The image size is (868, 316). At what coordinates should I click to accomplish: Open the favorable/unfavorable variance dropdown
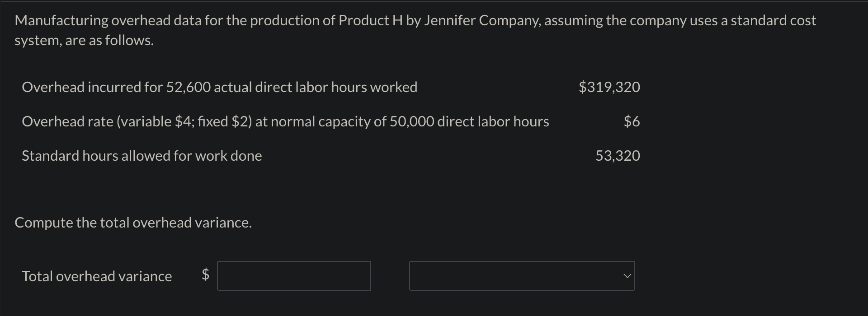point(522,276)
